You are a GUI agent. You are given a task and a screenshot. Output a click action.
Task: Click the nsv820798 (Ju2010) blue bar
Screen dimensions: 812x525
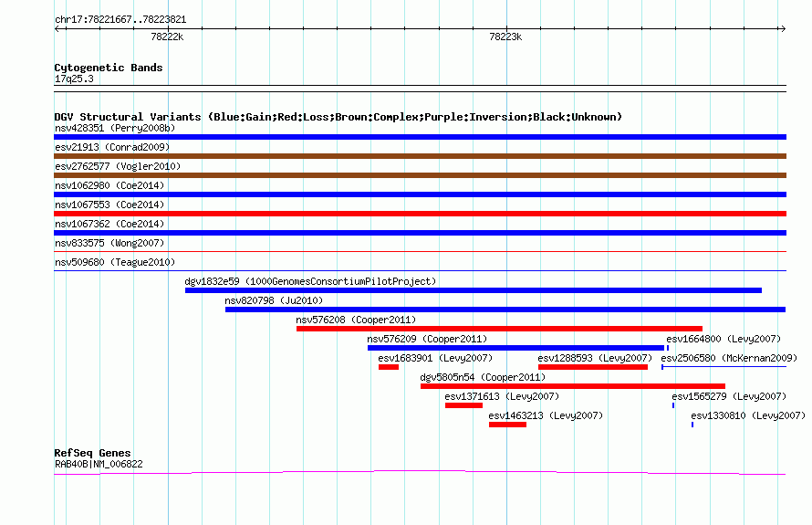(505, 310)
